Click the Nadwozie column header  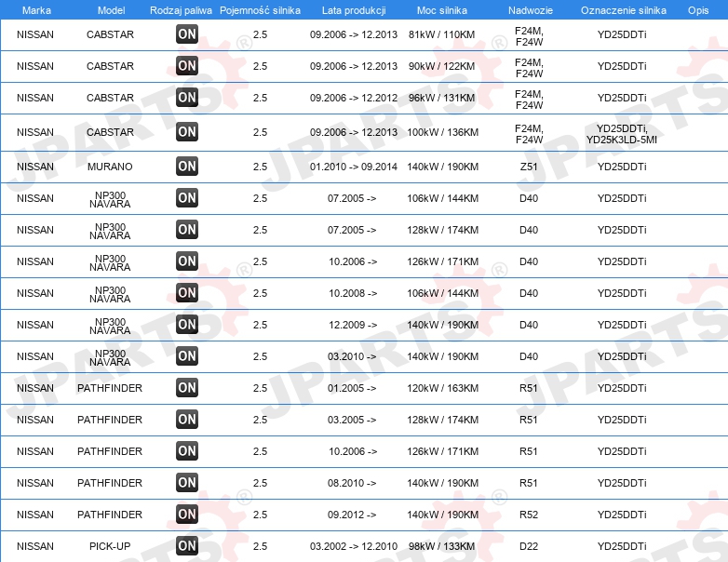point(531,10)
